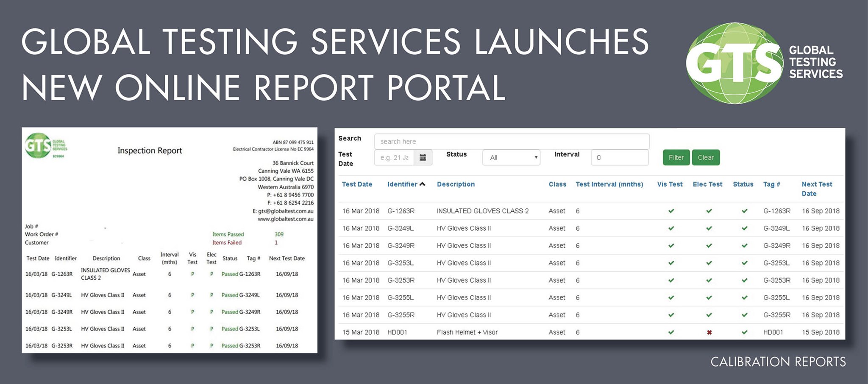The image size is (868, 384).
Task: Open the Status dropdown set to All
Action: pyautogui.click(x=511, y=157)
